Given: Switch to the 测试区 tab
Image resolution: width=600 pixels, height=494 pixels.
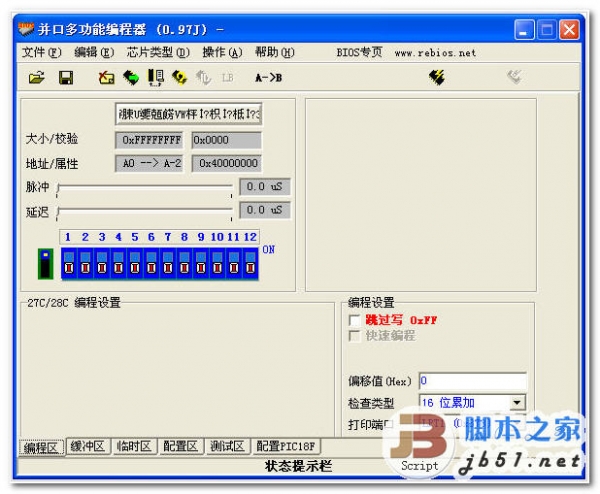Looking at the screenshot, I should 227,446.
